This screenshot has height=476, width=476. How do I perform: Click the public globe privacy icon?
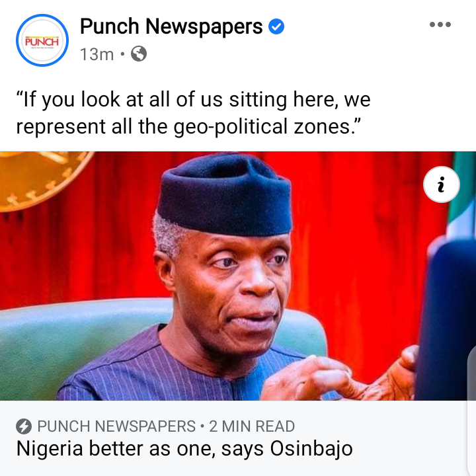click(139, 54)
